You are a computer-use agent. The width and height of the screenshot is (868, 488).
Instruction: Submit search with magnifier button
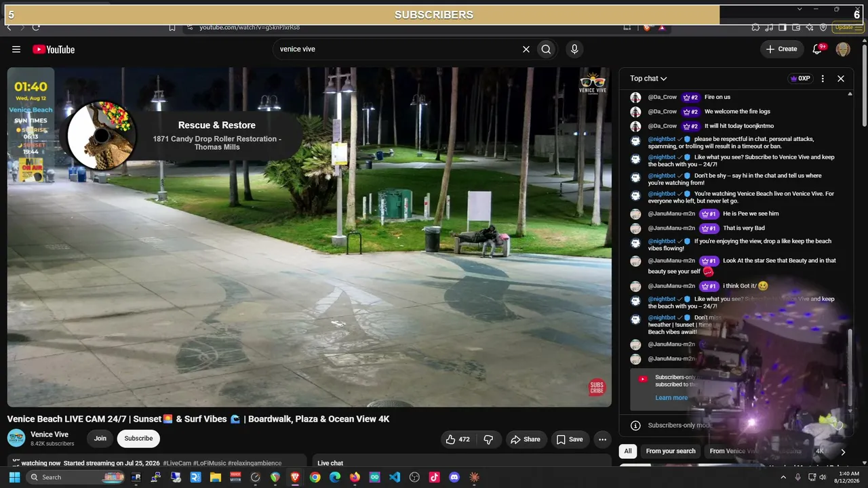[x=546, y=49]
